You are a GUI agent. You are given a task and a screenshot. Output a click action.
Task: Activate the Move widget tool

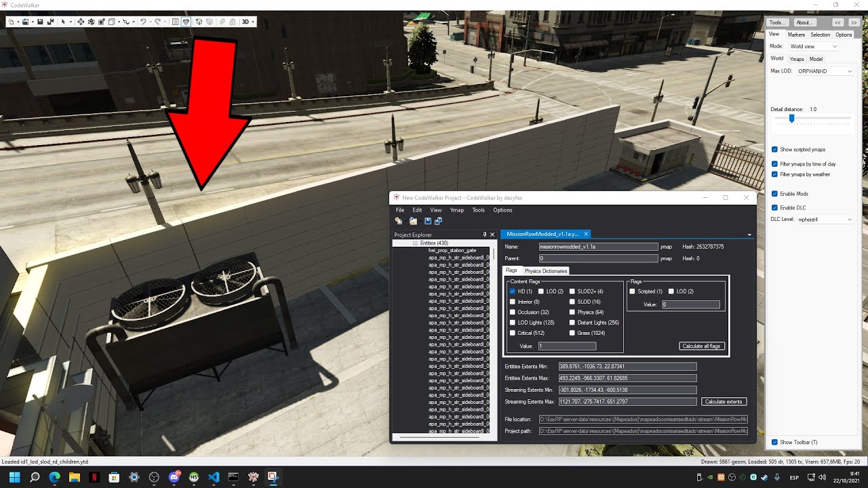coord(81,22)
